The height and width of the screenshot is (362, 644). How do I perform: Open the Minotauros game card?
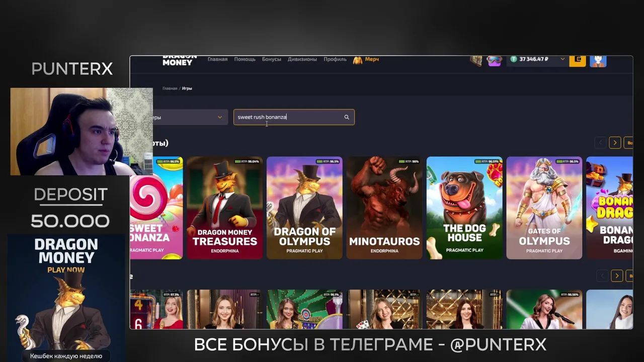coord(384,208)
